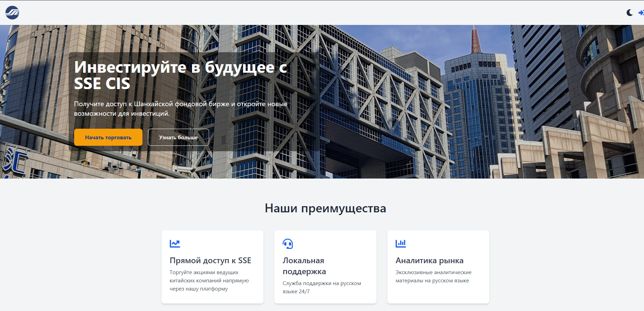The width and height of the screenshot is (644, 311).
Task: Select the Локальная поддержка card title
Action: point(304,266)
